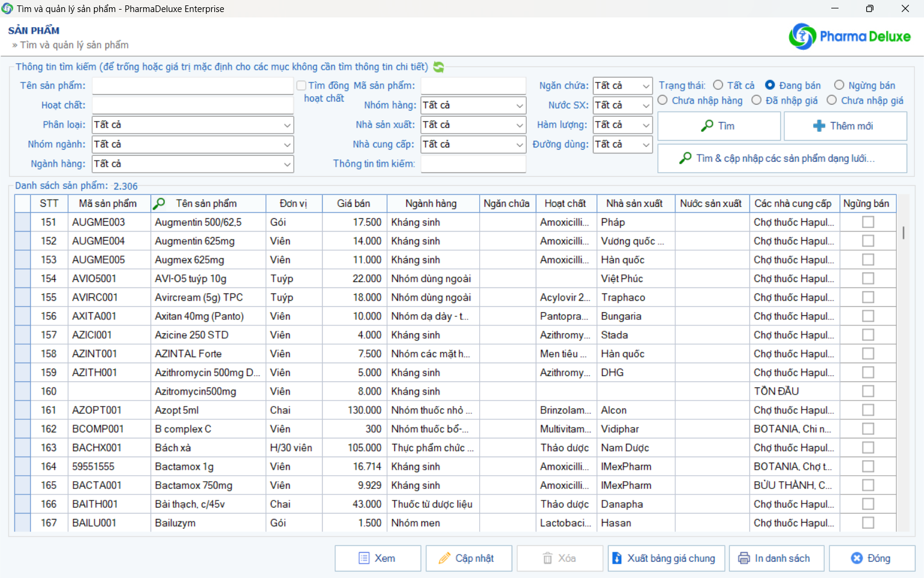Viewport: 924px width, 578px height.
Task: Select the row selector for row 151
Action: pyautogui.click(x=22, y=222)
